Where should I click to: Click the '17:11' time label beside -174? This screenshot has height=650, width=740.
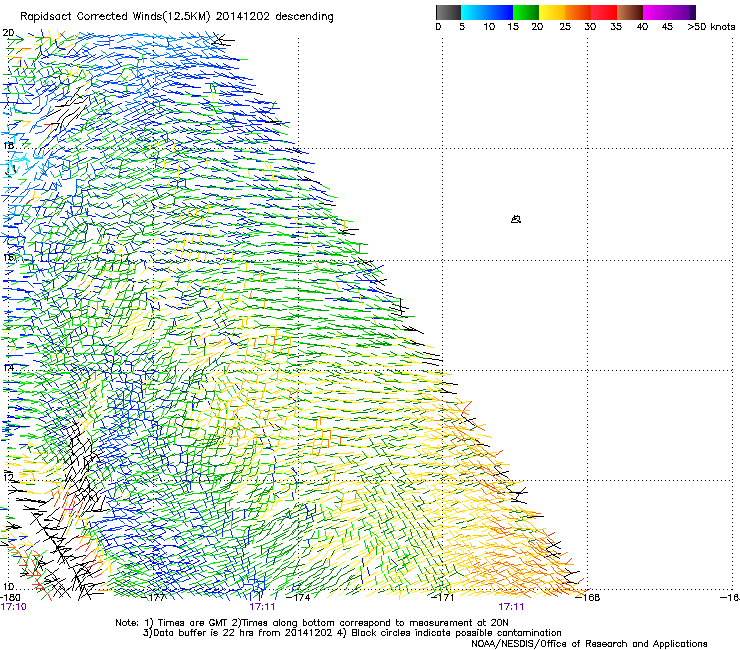(262, 607)
